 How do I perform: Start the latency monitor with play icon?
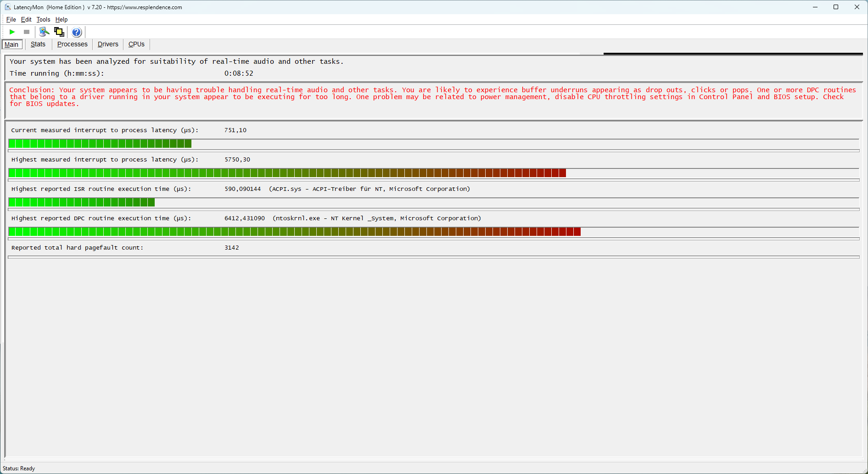(12, 32)
